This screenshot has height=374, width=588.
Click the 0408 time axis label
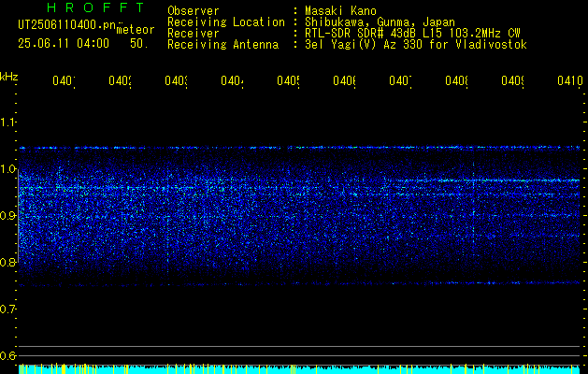[x=457, y=80]
